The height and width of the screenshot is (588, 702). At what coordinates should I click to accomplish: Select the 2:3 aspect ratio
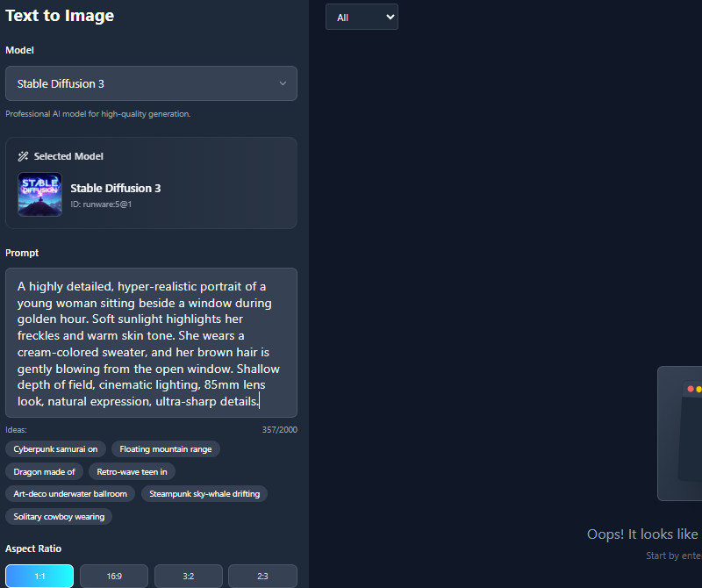click(x=262, y=576)
